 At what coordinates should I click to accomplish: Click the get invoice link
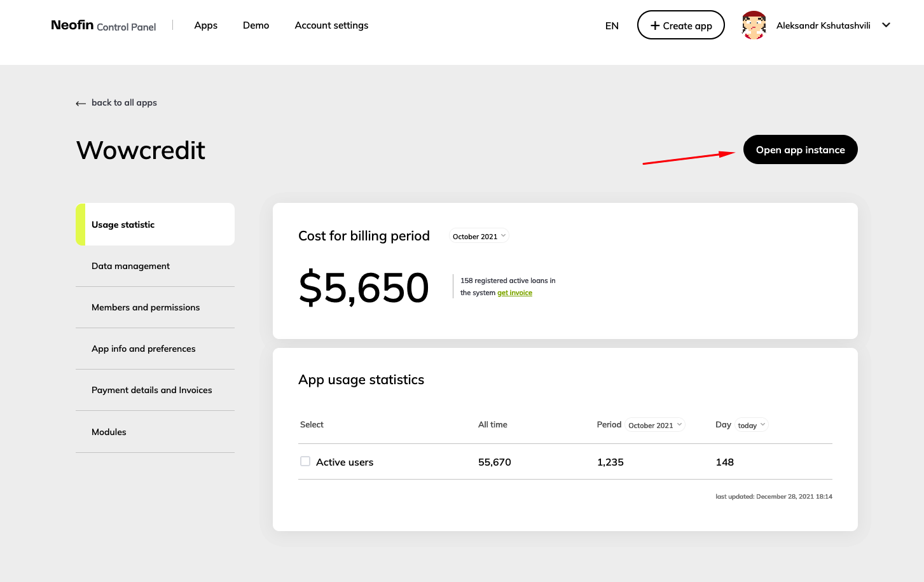514,293
